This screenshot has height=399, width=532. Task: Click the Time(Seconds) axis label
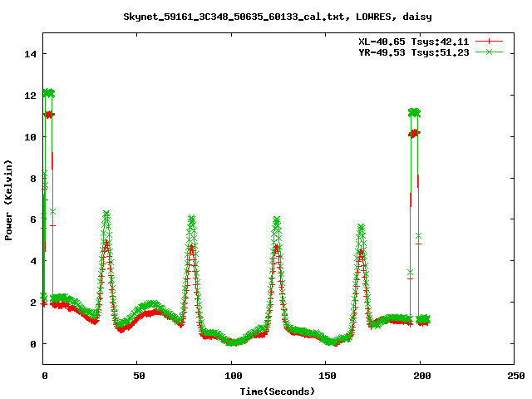point(277,392)
